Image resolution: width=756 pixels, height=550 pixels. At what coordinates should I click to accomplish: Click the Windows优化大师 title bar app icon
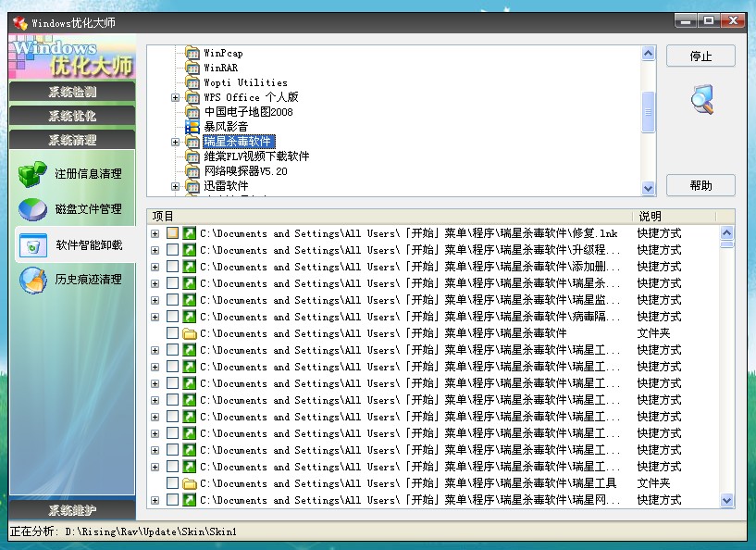point(19,22)
